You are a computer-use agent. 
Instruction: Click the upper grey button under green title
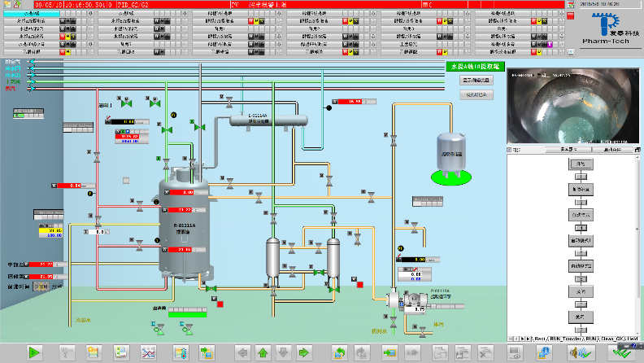[x=477, y=81]
